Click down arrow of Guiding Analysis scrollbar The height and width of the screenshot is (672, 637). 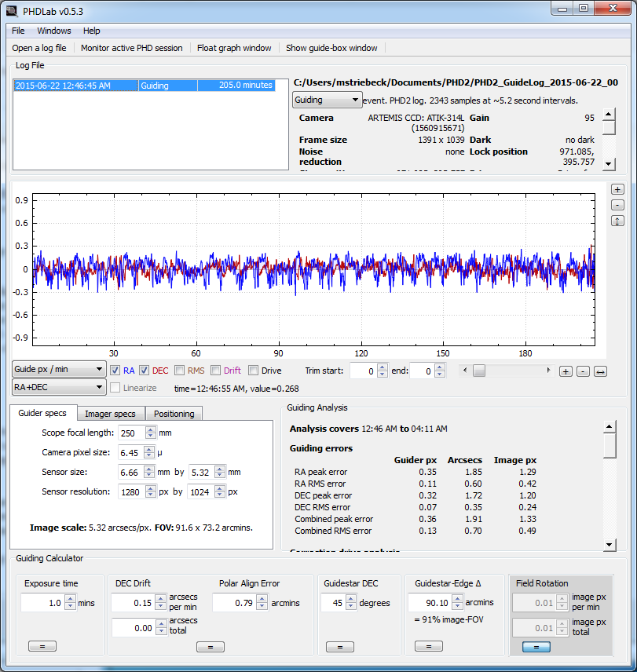[610, 545]
